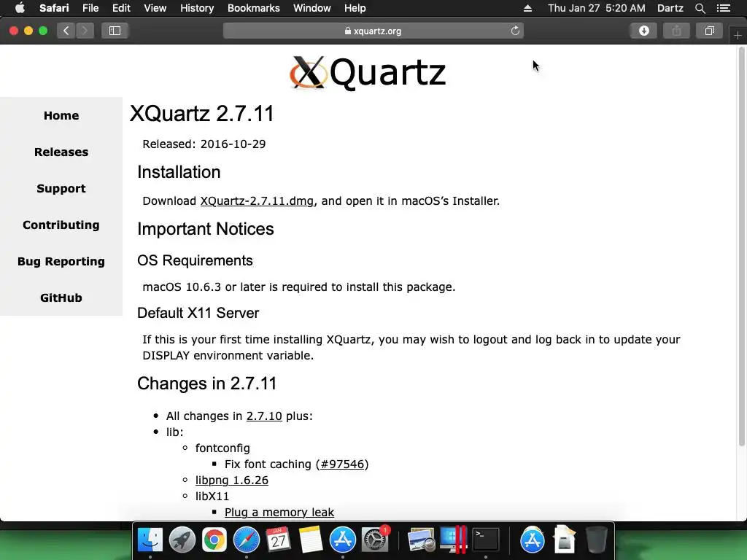Open the Dartz user menu
This screenshot has width=747, height=560.
[670, 8]
